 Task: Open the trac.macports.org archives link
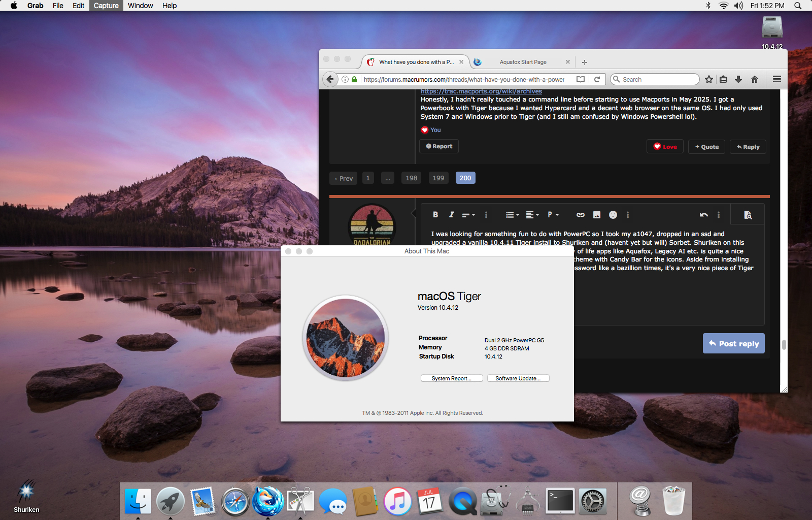pyautogui.click(x=481, y=91)
